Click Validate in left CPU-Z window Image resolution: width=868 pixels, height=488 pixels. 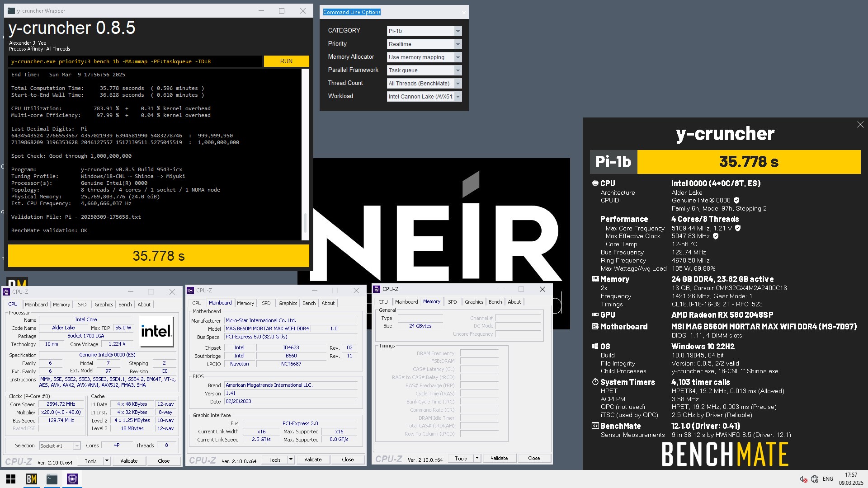(x=129, y=461)
